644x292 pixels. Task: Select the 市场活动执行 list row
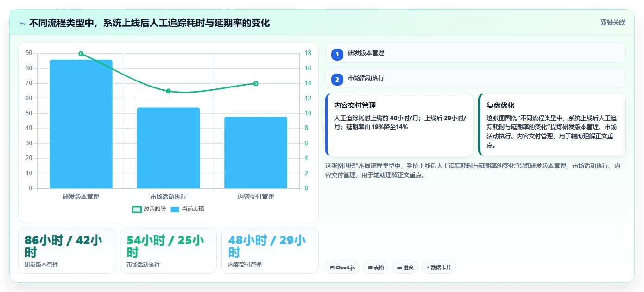pos(475,78)
